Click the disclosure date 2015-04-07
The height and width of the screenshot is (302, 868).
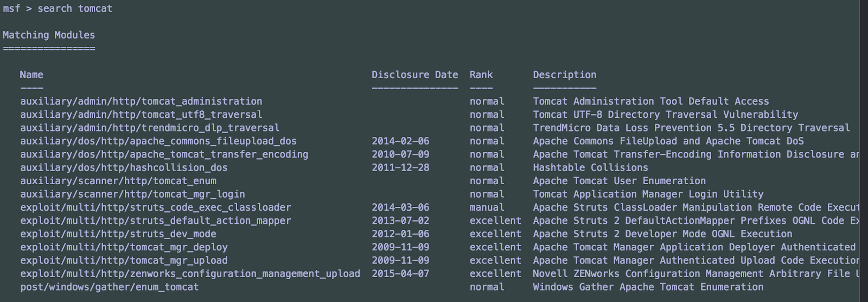point(400,274)
